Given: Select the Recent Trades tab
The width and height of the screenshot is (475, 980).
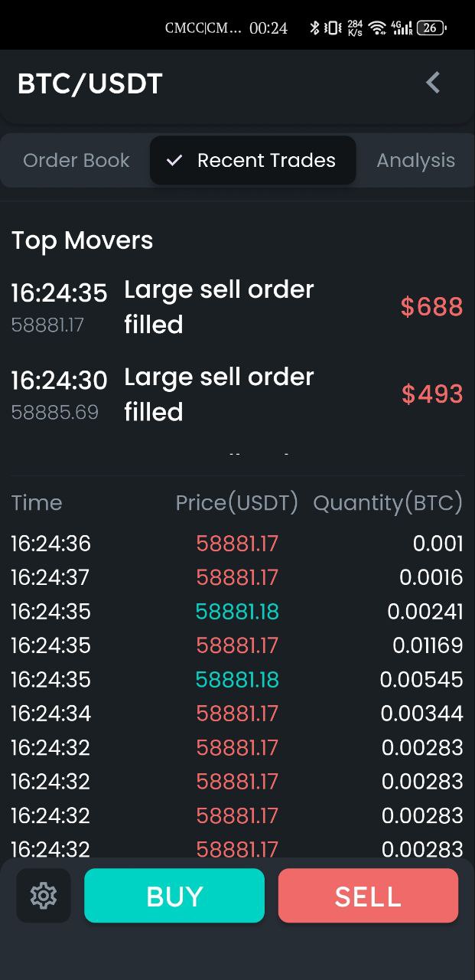Looking at the screenshot, I should pos(265,160).
